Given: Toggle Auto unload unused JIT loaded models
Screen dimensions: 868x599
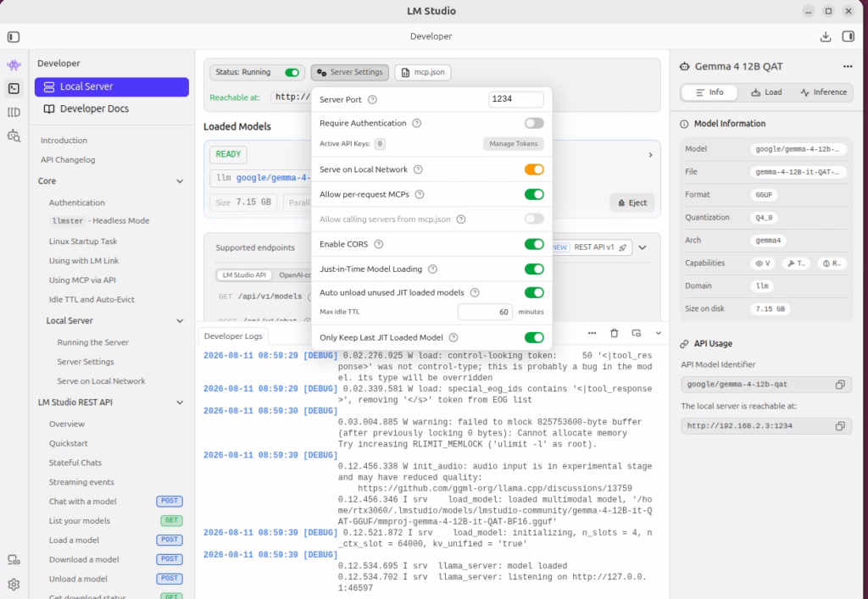Looking at the screenshot, I should click(534, 292).
